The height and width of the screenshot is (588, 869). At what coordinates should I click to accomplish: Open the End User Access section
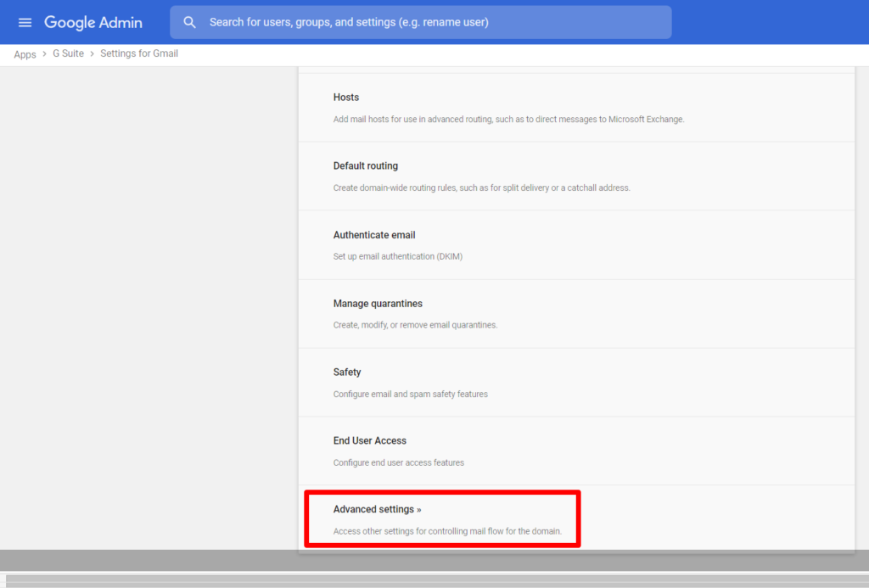[x=369, y=440]
